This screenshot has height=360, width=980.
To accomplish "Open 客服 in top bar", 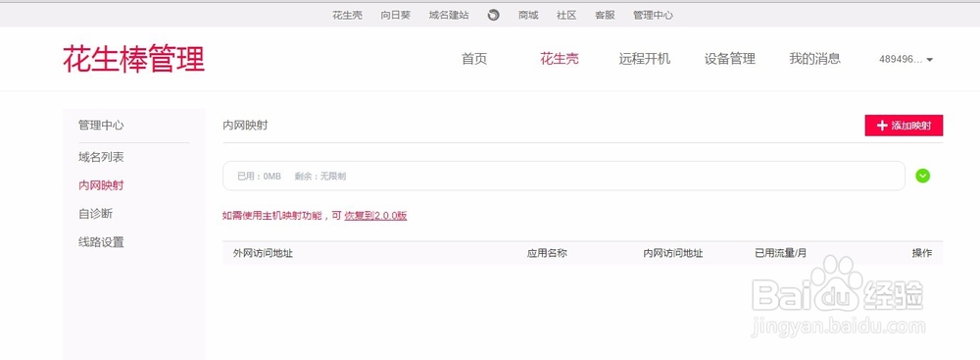I will (605, 15).
